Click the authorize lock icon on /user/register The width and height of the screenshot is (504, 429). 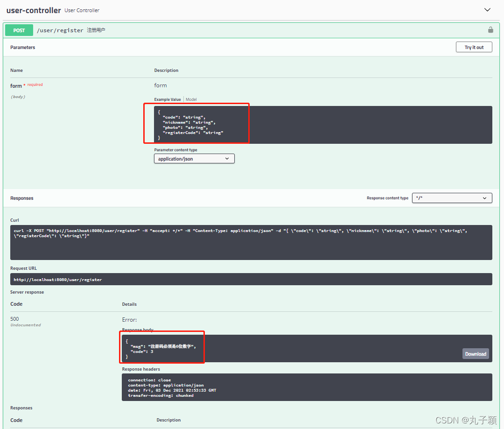tap(490, 29)
